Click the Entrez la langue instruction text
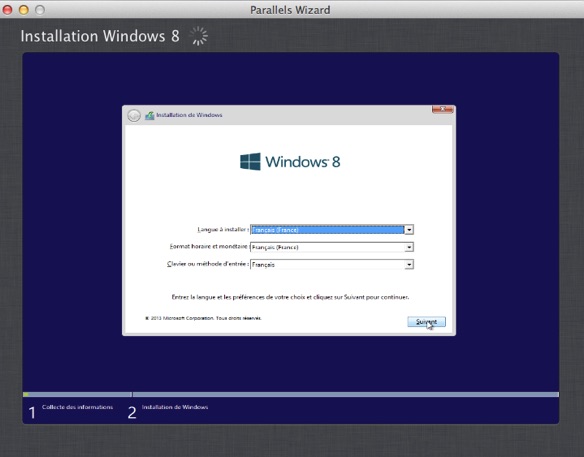Screen dimensions: 584x457 click(290, 297)
